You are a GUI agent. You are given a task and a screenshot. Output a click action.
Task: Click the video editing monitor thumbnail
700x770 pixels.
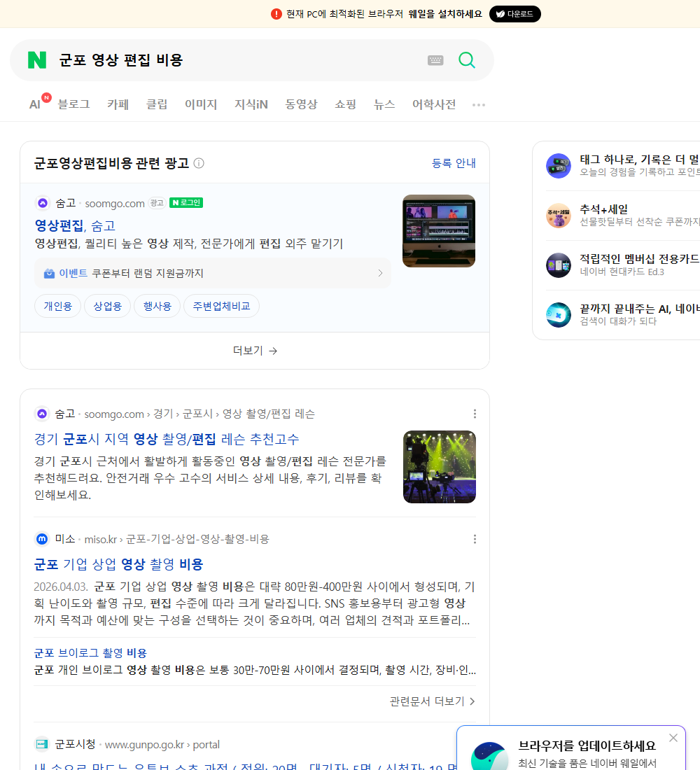click(x=439, y=231)
